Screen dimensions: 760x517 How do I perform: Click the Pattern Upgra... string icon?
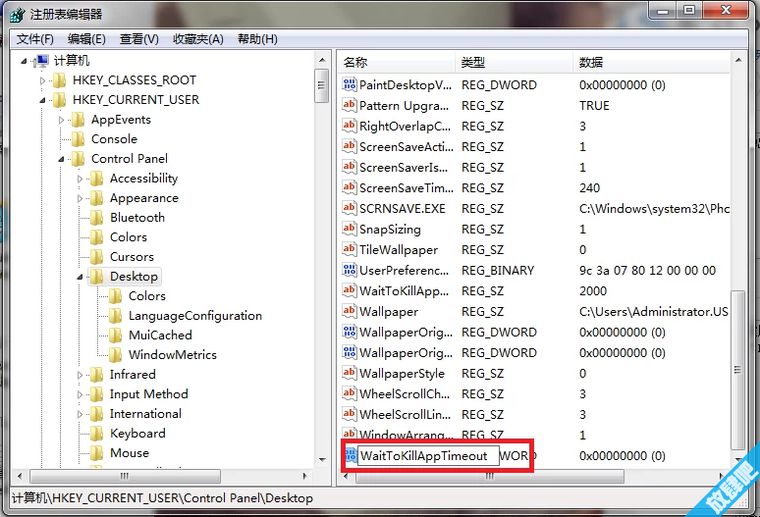(349, 105)
